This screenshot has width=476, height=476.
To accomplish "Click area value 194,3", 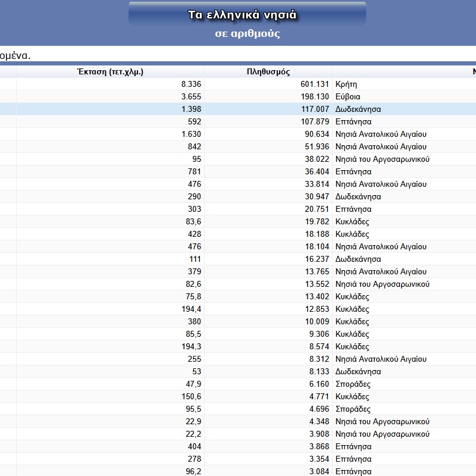I will tap(191, 347).
